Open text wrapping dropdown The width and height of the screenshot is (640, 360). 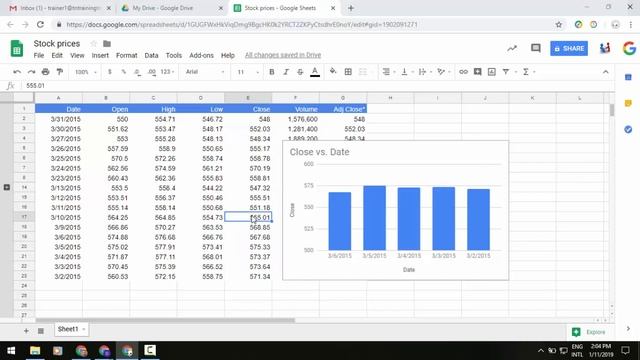[x=425, y=72]
